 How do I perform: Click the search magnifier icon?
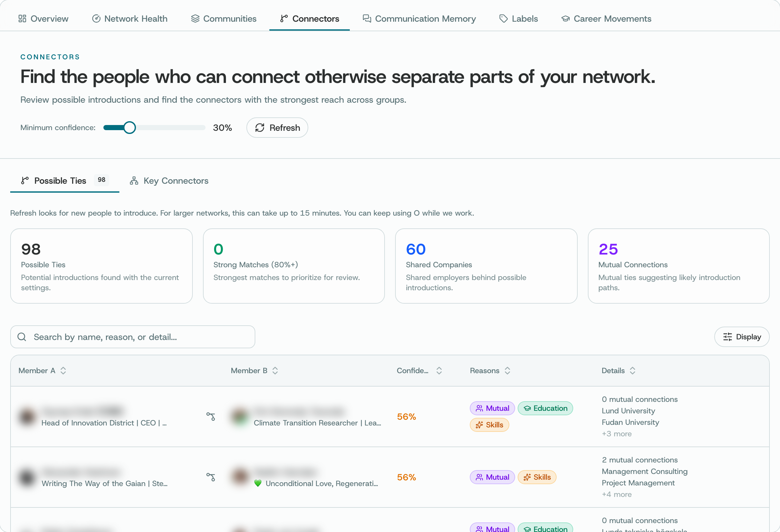(x=22, y=337)
